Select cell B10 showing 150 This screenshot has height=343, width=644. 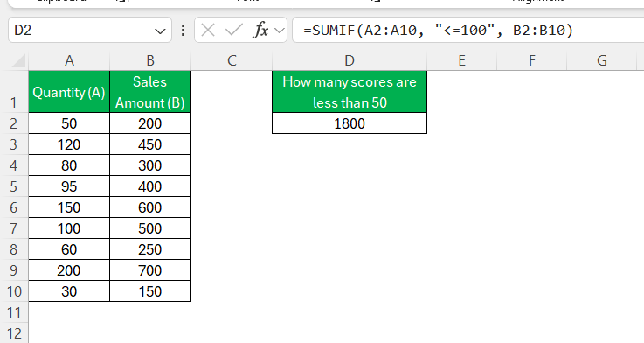(x=150, y=290)
